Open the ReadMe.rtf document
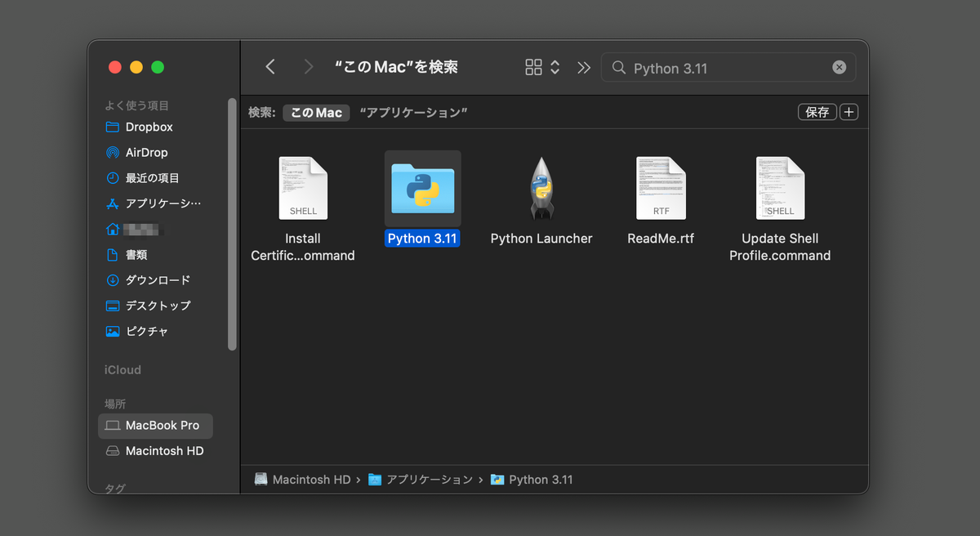The width and height of the screenshot is (980, 536). [x=661, y=188]
